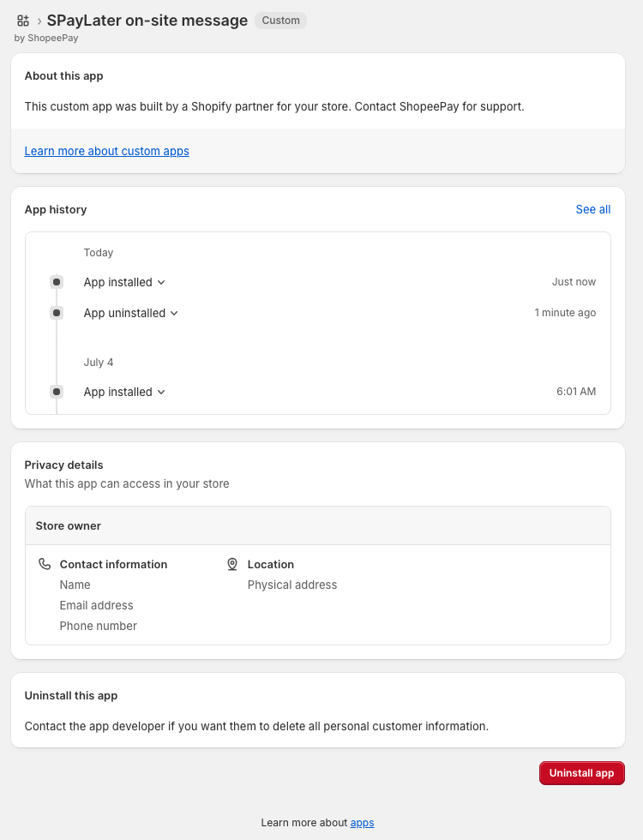This screenshot has height=840, width=643.
Task: Click the breadcrumb chevron before the app title
Action: 39,21
